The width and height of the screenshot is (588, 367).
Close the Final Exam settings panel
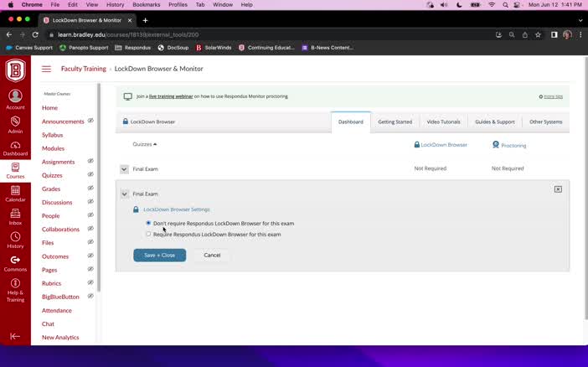pos(558,189)
